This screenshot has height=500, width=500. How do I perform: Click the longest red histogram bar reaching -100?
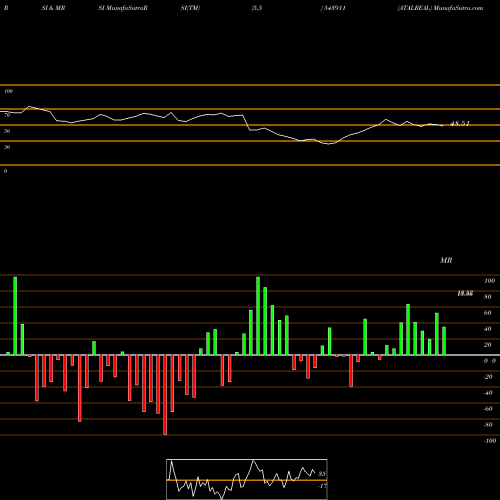point(165,395)
